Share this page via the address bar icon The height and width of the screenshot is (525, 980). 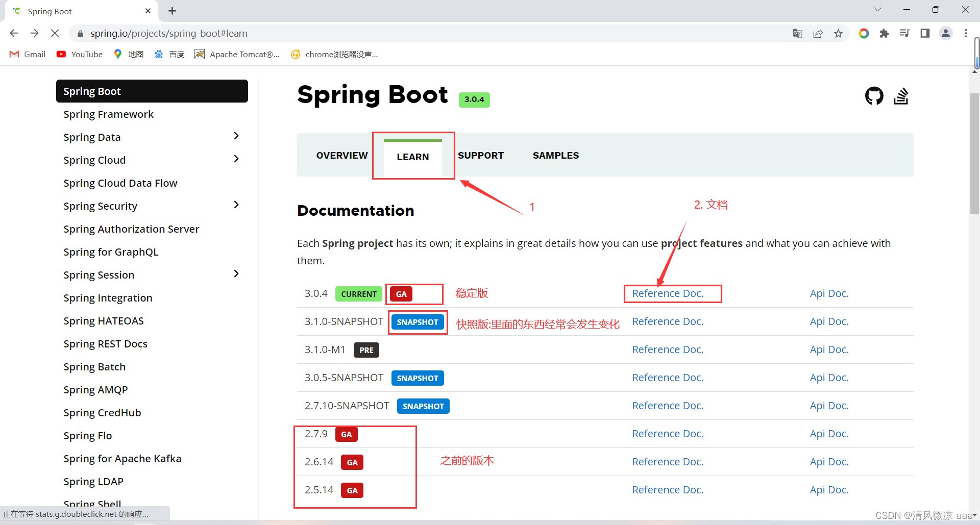(x=818, y=33)
